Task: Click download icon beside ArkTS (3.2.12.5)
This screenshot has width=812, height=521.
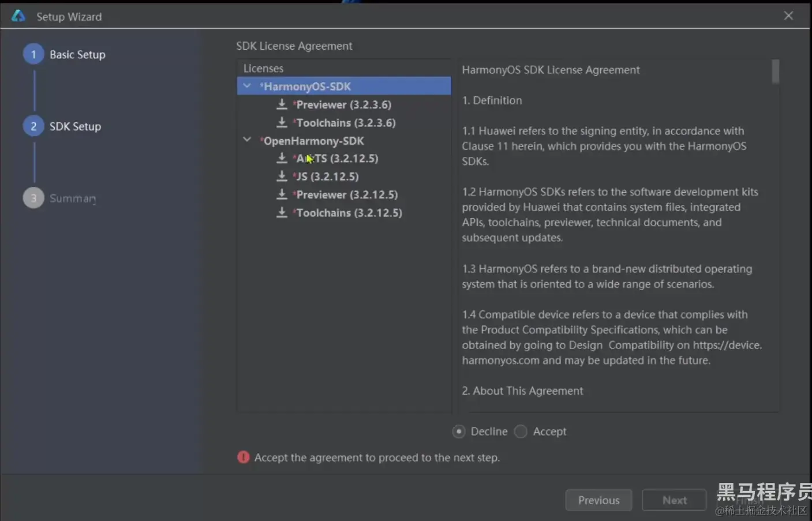Action: point(282,158)
